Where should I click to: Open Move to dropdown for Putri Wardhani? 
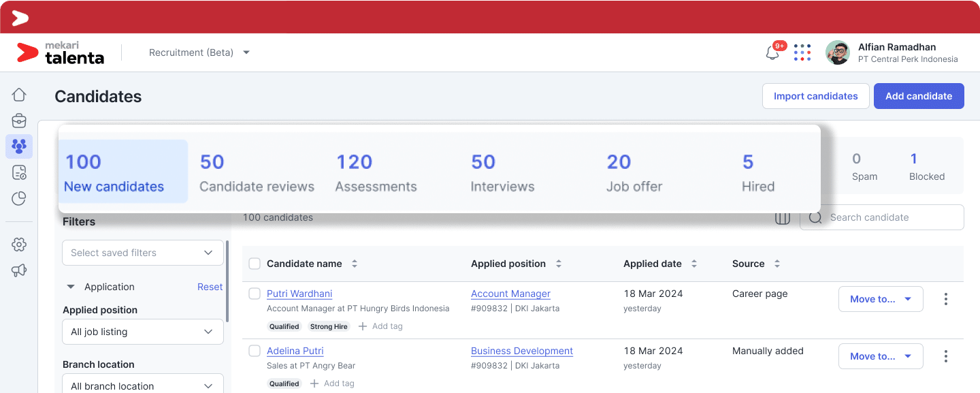point(881,298)
